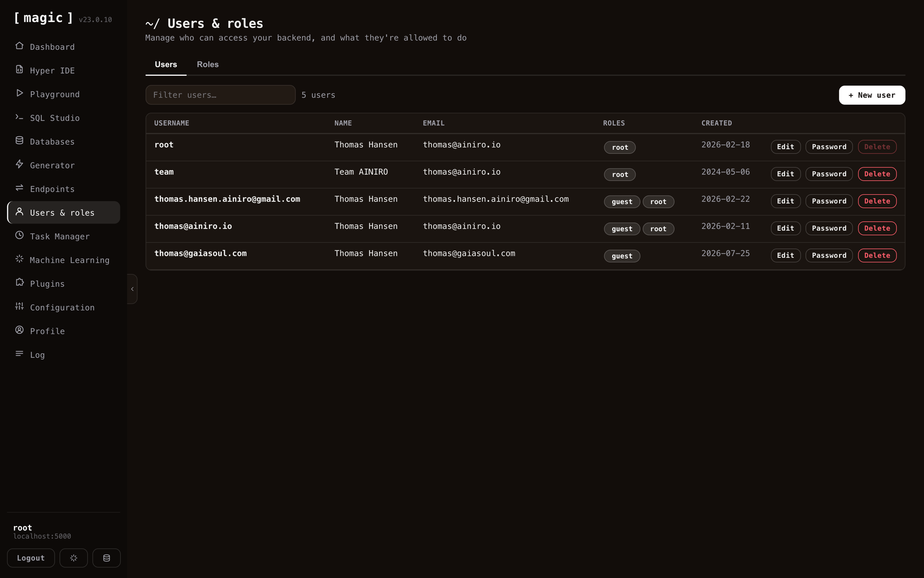Click the created date 2026-07-25
This screenshot has height=578, width=924.
click(725, 253)
